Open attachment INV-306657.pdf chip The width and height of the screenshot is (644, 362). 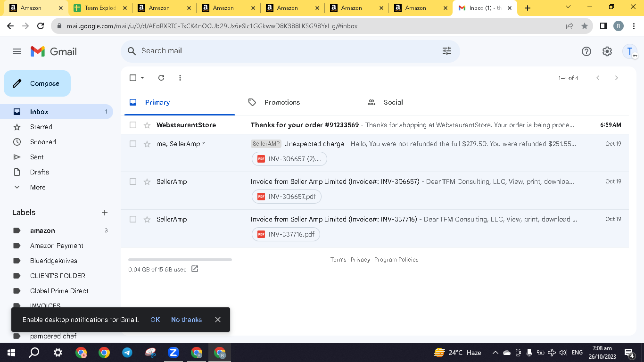click(287, 197)
